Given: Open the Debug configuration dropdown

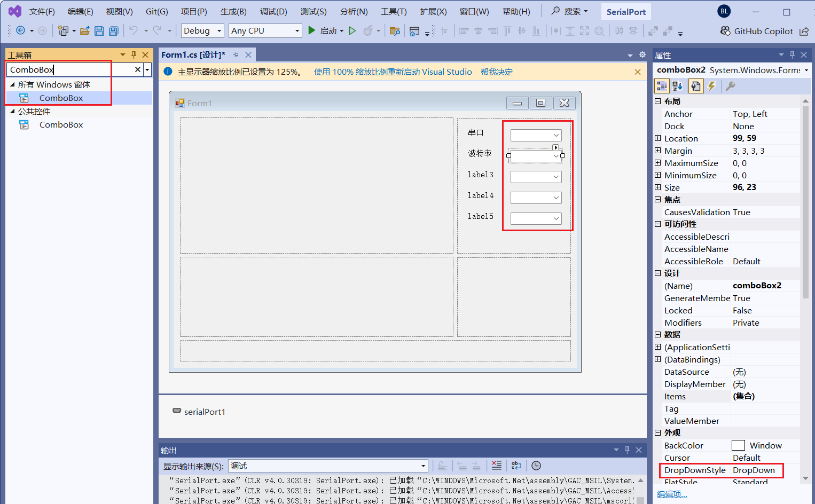Looking at the screenshot, I should (202, 30).
